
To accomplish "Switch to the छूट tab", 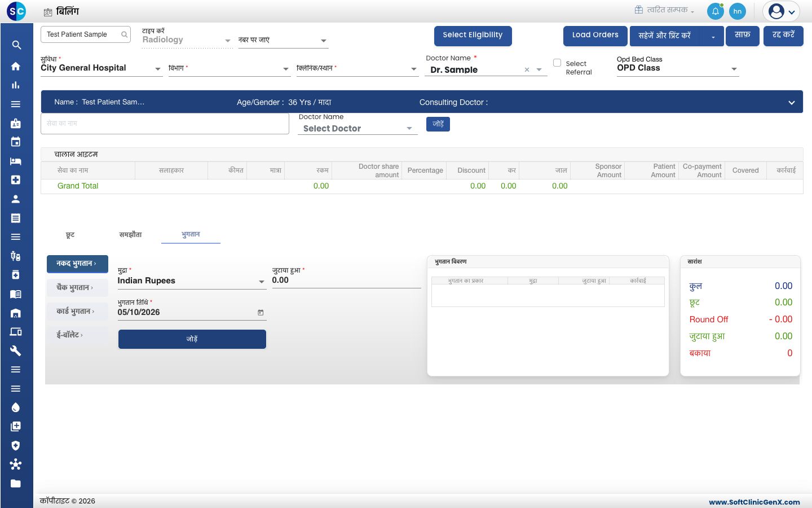I will [70, 235].
